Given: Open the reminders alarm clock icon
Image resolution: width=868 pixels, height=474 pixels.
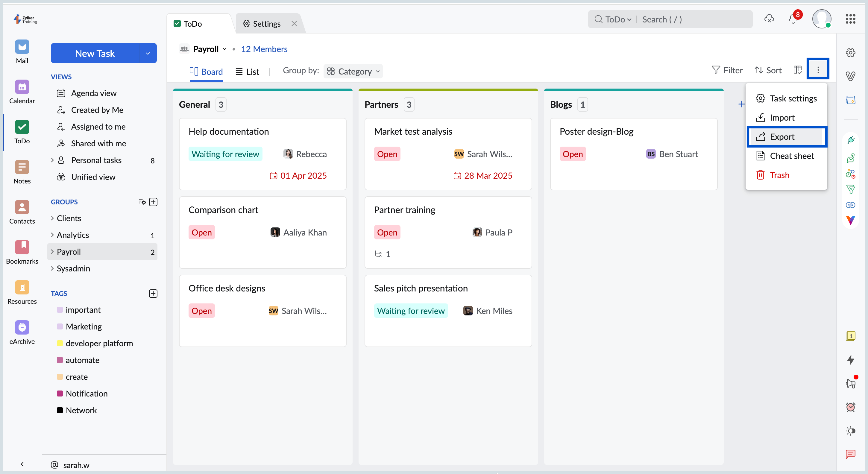Looking at the screenshot, I should (850, 407).
